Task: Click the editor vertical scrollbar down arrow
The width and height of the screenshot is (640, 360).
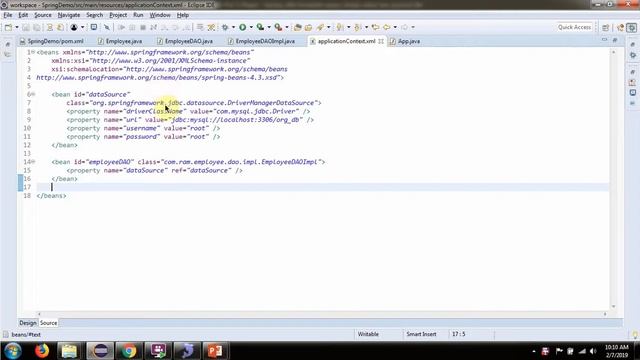Action: [613, 307]
